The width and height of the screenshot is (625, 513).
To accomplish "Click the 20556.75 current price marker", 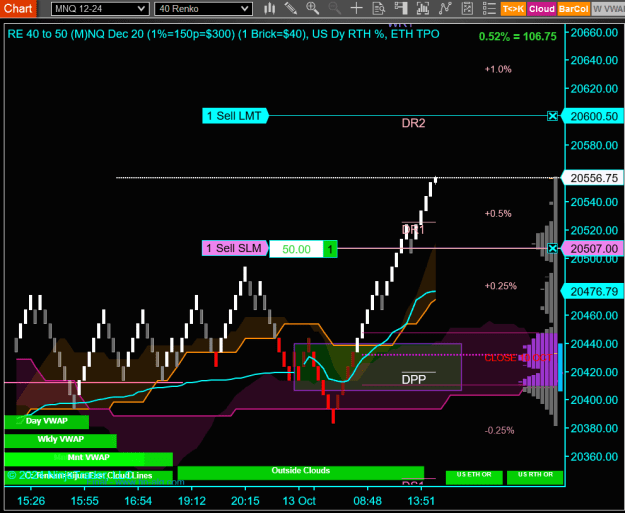I will pyautogui.click(x=593, y=178).
